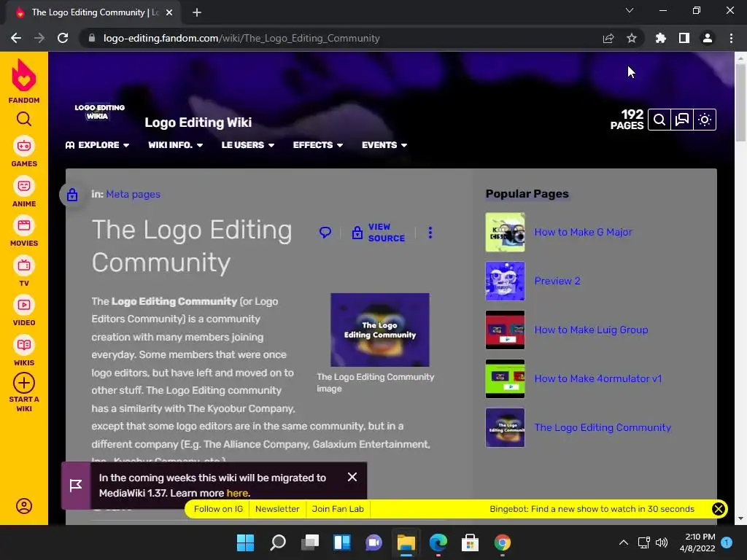Image resolution: width=747 pixels, height=560 pixels.
Task: Open the article more options menu
Action: point(430,233)
